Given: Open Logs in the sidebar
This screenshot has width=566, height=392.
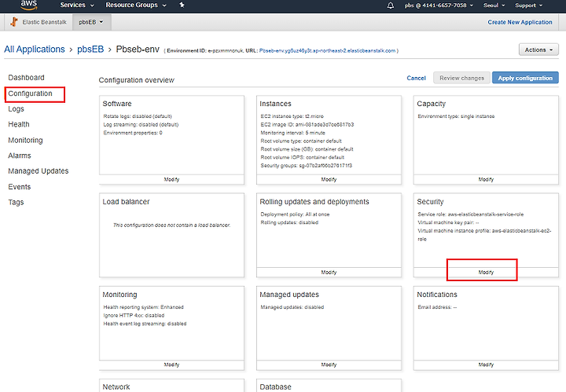Looking at the screenshot, I should pos(17,109).
